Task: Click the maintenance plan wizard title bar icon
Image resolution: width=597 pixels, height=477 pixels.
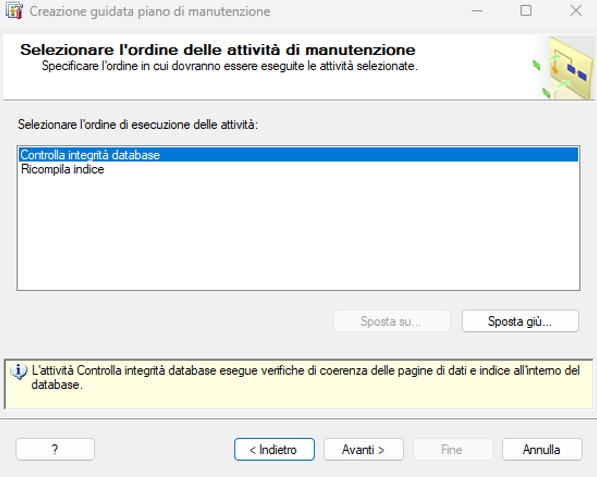Action: 14,11
